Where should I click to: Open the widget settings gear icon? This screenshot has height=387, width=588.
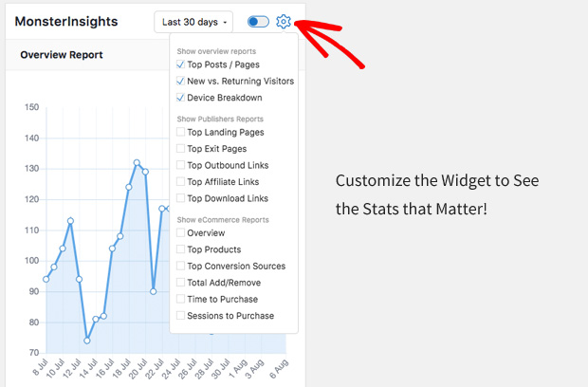[x=284, y=22]
